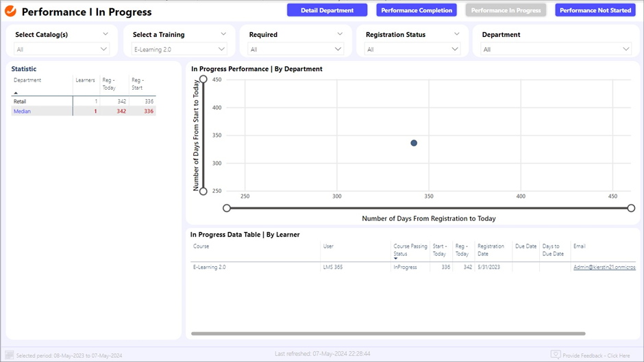
Task: Click the sort arrow under Course Passing Status
Action: click(x=396, y=258)
